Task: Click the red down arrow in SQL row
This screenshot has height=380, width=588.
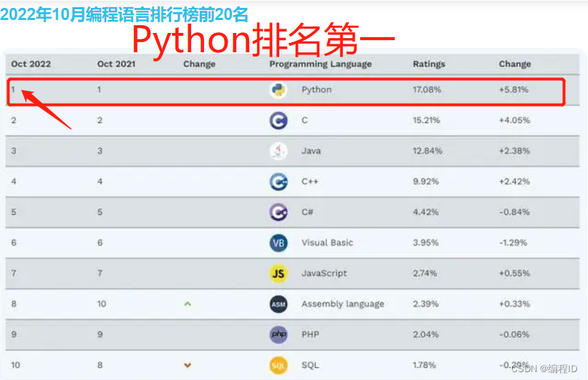Action: (x=188, y=365)
